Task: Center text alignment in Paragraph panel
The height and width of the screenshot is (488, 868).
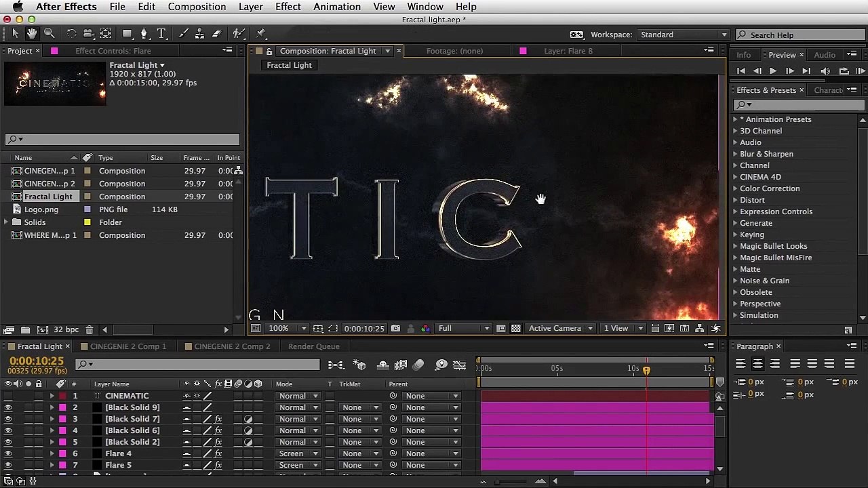Action: (x=757, y=364)
